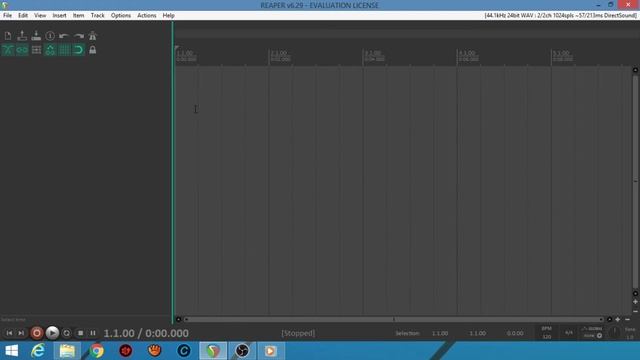Toggle envelope points move with items
Screen dimensions: 640x360
pyautogui.click(x=50, y=50)
